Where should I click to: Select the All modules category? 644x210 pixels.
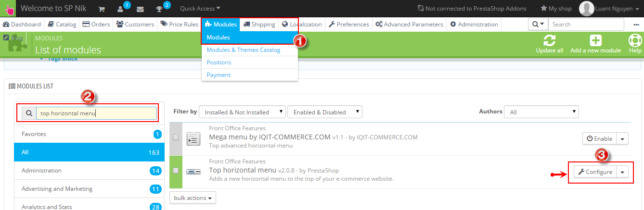click(89, 152)
